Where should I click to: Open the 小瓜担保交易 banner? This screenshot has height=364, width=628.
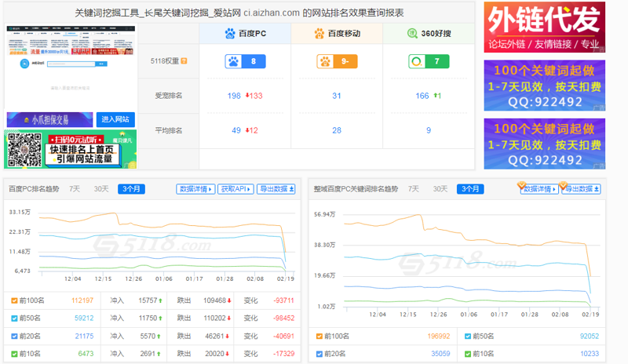point(49,119)
